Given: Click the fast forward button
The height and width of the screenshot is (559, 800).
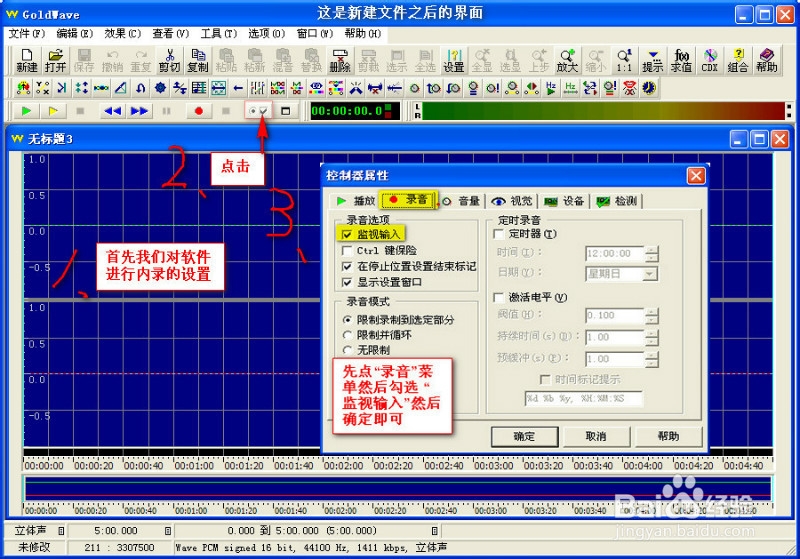Looking at the screenshot, I should click(x=139, y=111).
